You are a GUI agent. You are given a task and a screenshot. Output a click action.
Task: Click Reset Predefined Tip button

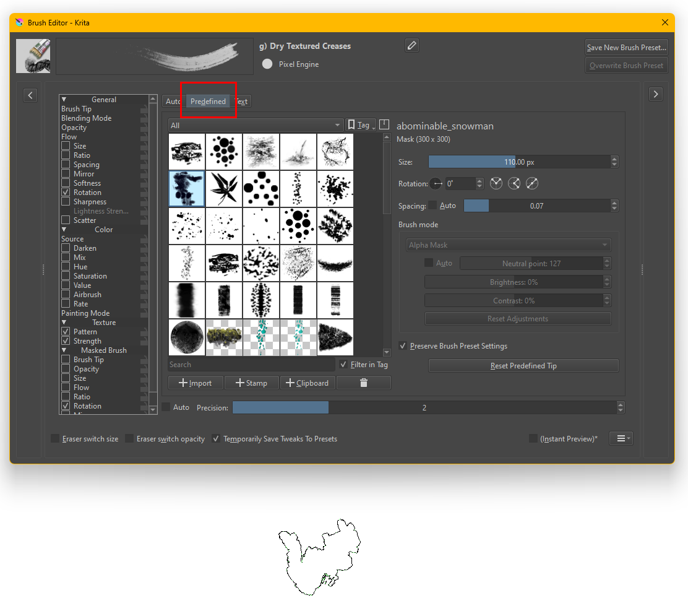[523, 366]
